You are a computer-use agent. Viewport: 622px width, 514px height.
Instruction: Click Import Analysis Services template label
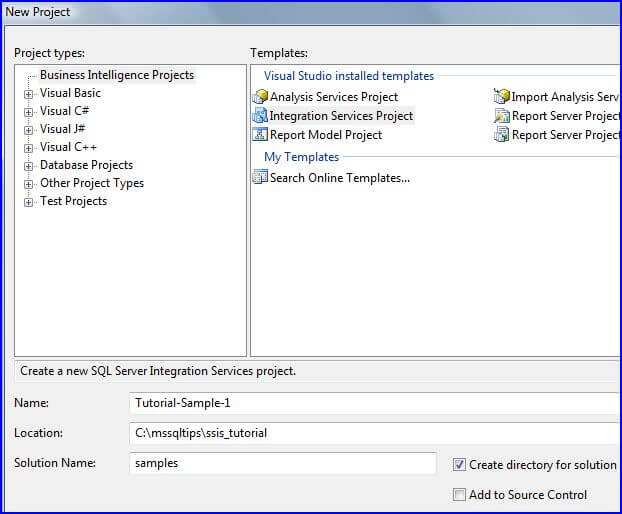[x=565, y=97]
